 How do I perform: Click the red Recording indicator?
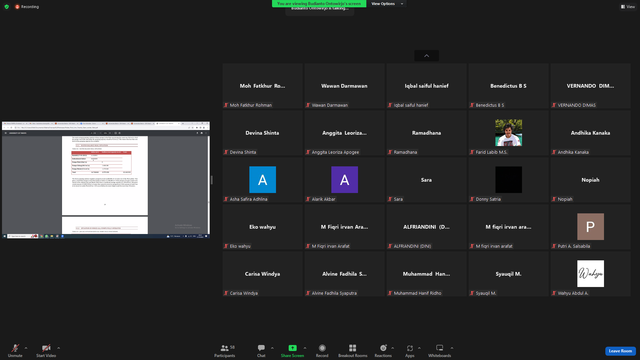coord(27,7)
